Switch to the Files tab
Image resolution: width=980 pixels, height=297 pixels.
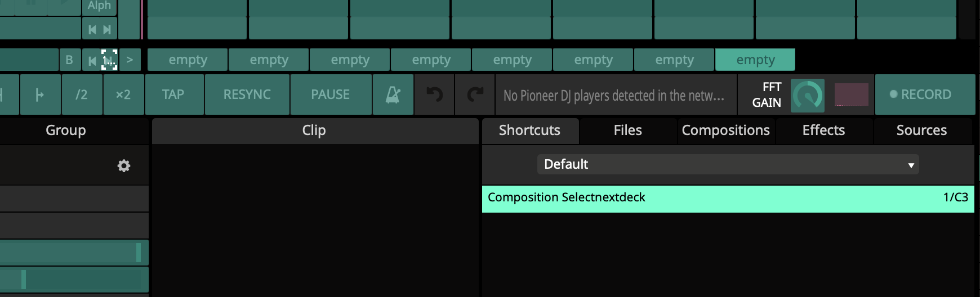[x=627, y=130]
